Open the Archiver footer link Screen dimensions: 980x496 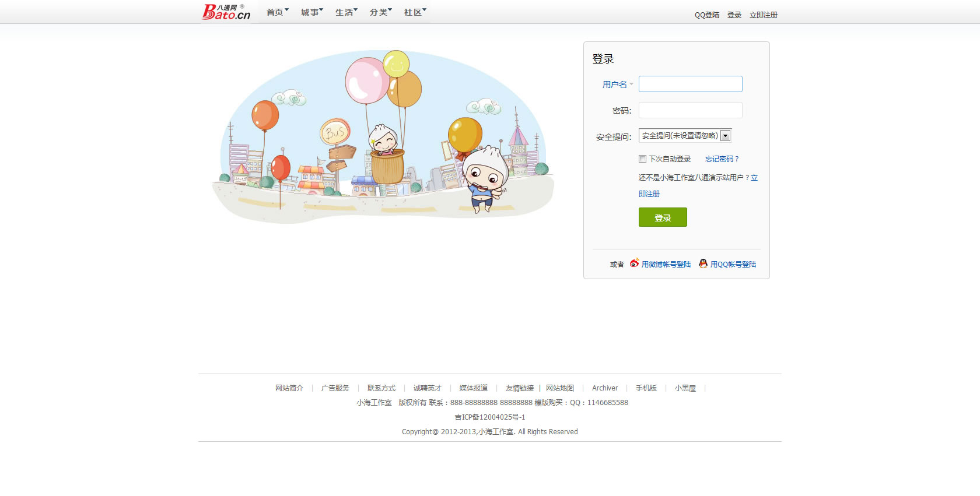pos(605,388)
